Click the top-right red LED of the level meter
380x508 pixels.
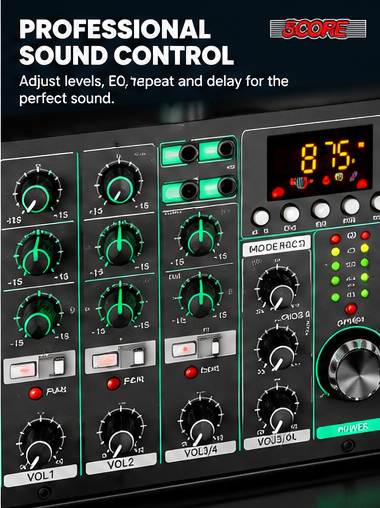pos(365,235)
